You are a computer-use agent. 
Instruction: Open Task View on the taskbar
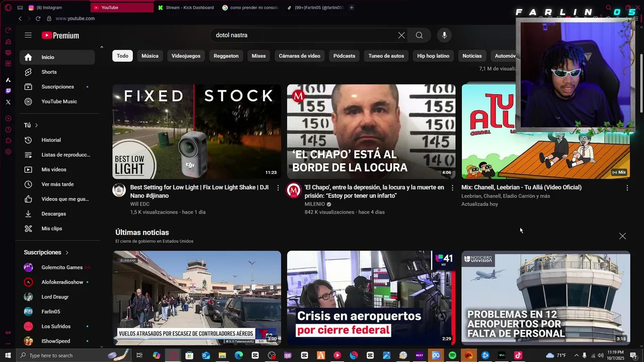pyautogui.click(x=139, y=355)
